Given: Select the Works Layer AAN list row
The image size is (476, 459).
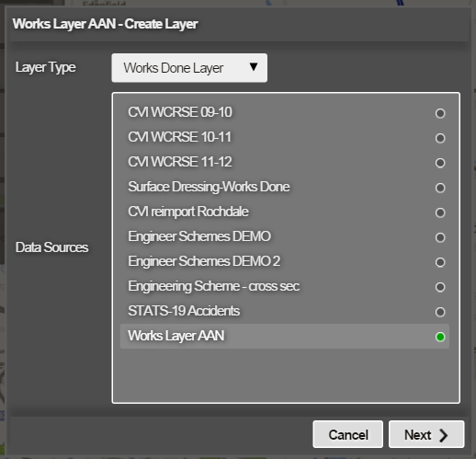Looking at the screenshot, I should pyautogui.click(x=285, y=336).
